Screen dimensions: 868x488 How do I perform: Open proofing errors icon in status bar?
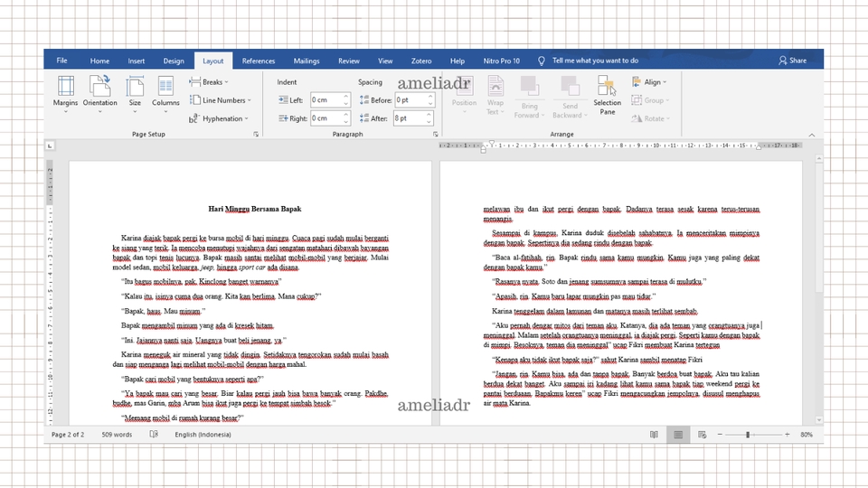pyautogui.click(x=154, y=435)
